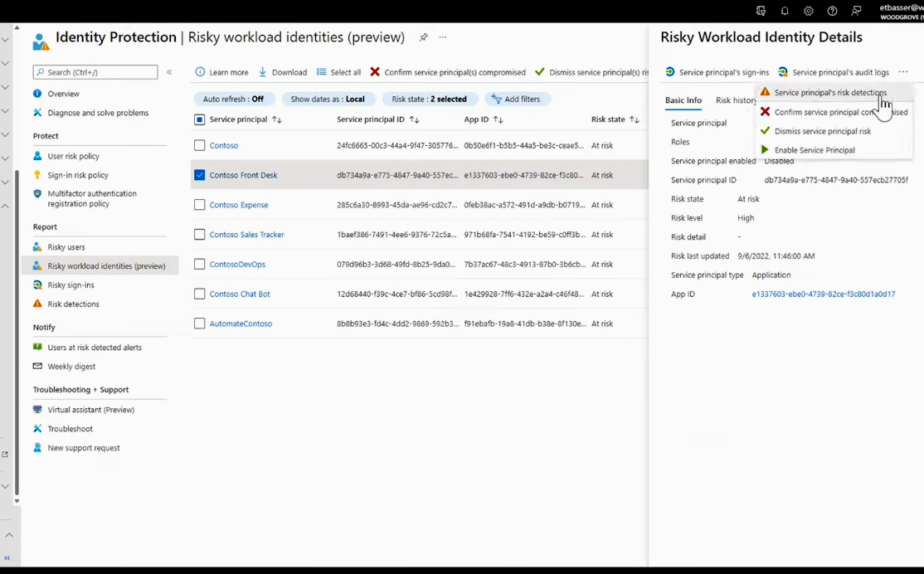
Task: Open Multifactor authentication registration policy
Action: [x=92, y=198]
